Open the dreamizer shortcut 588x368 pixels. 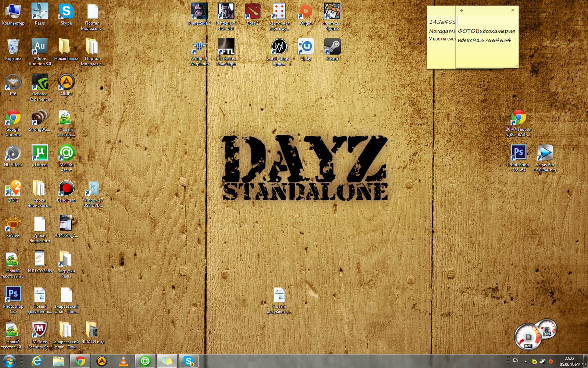point(332,17)
